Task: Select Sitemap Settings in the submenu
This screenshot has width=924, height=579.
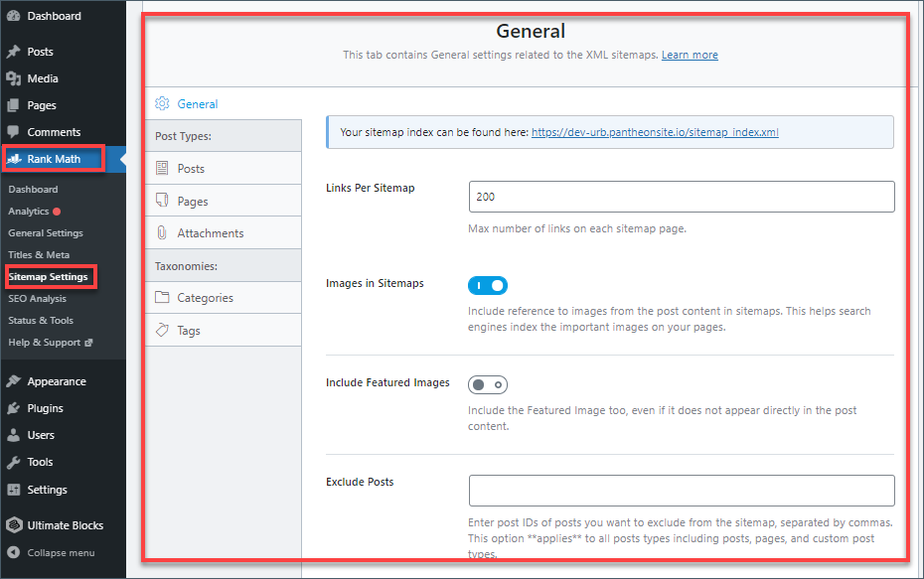Action: pyautogui.click(x=48, y=276)
